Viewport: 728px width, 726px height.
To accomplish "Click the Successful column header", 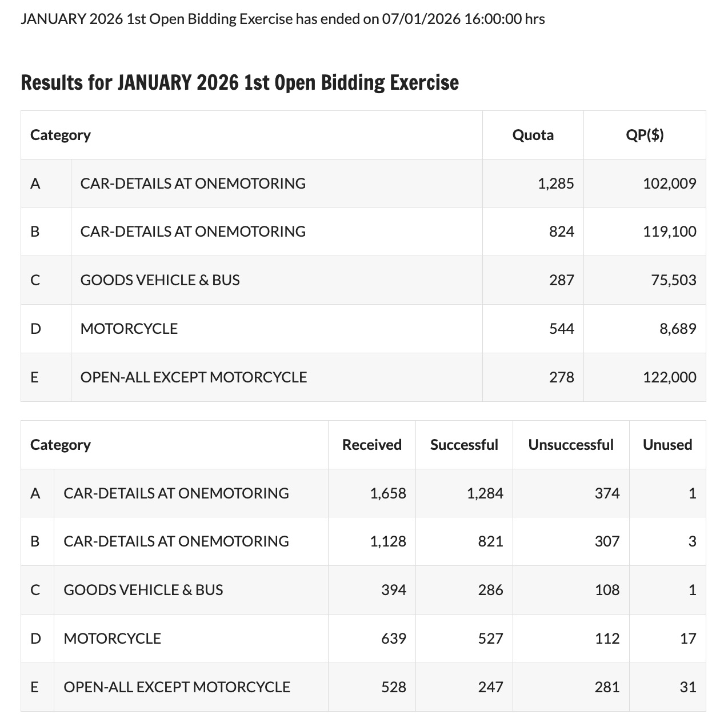I will tap(464, 445).
